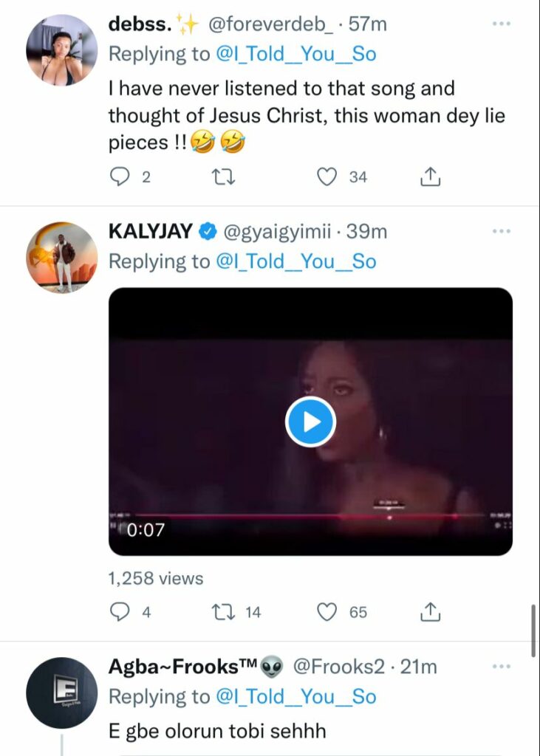Screen dimensions: 540x756
Task: Open @I_Told_You_So link in KALYJAY reply
Action: tap(295, 262)
